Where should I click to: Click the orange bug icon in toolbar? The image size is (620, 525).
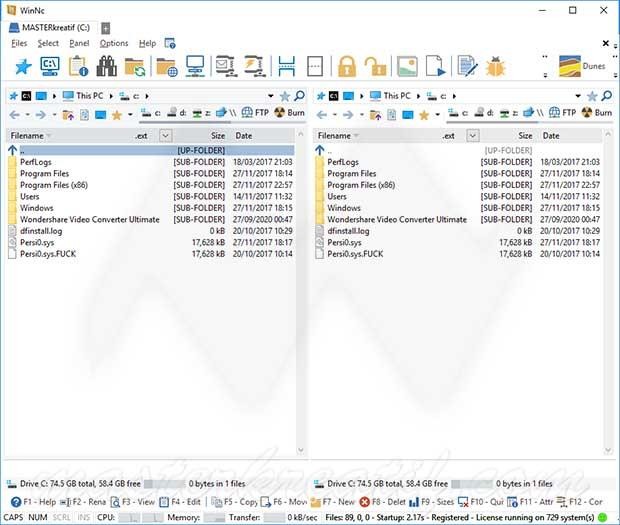pos(496,67)
